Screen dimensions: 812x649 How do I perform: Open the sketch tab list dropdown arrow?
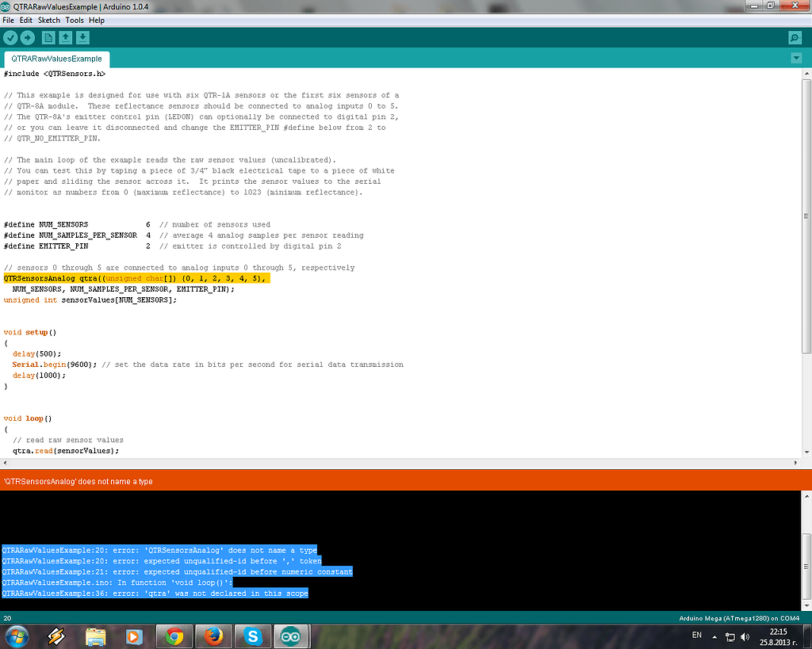coord(796,58)
